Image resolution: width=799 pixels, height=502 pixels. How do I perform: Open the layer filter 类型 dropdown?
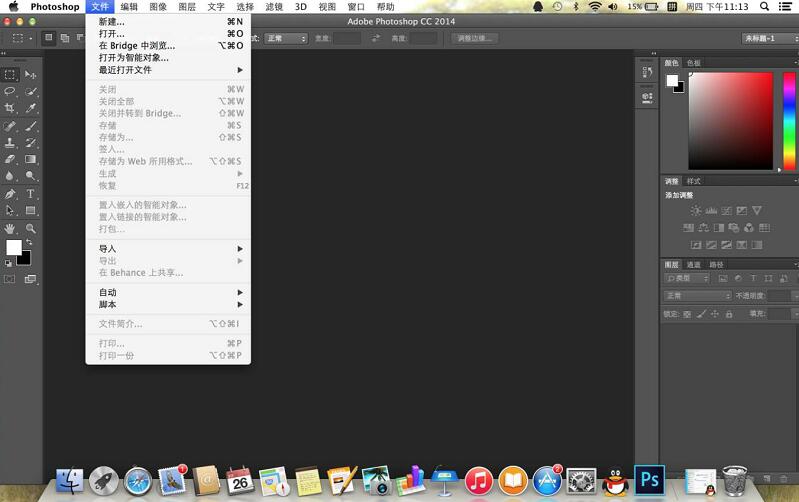tap(687, 278)
